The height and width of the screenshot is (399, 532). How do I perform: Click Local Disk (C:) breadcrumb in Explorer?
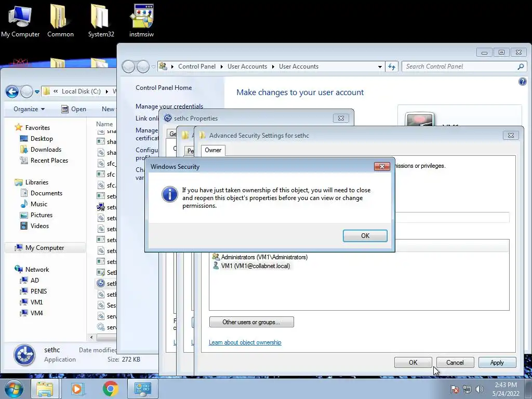pyautogui.click(x=81, y=91)
